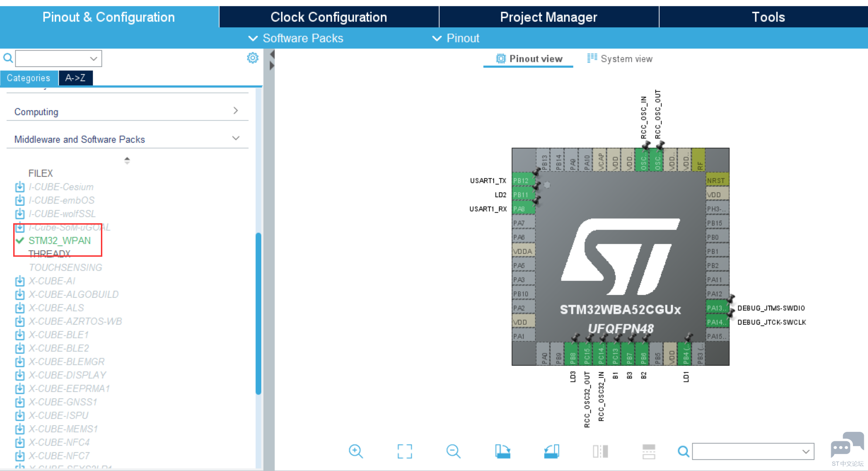Click the download icon beside X-CUBE-AI
This screenshot has width=868, height=471.
20,281
